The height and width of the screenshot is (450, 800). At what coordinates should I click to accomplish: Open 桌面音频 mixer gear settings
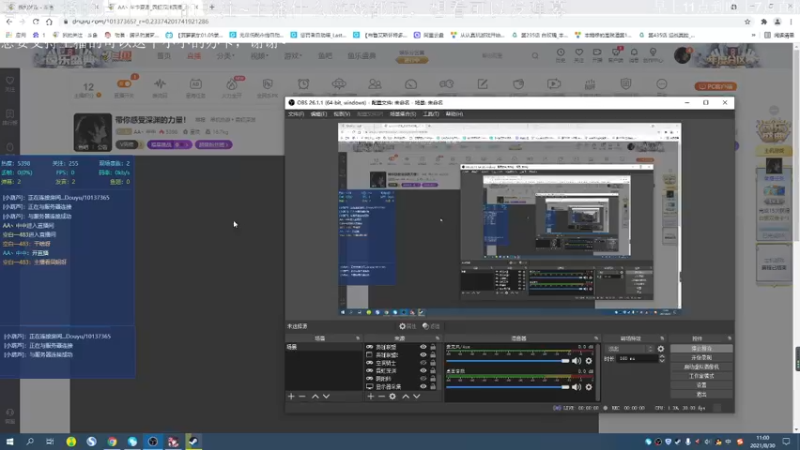point(589,387)
